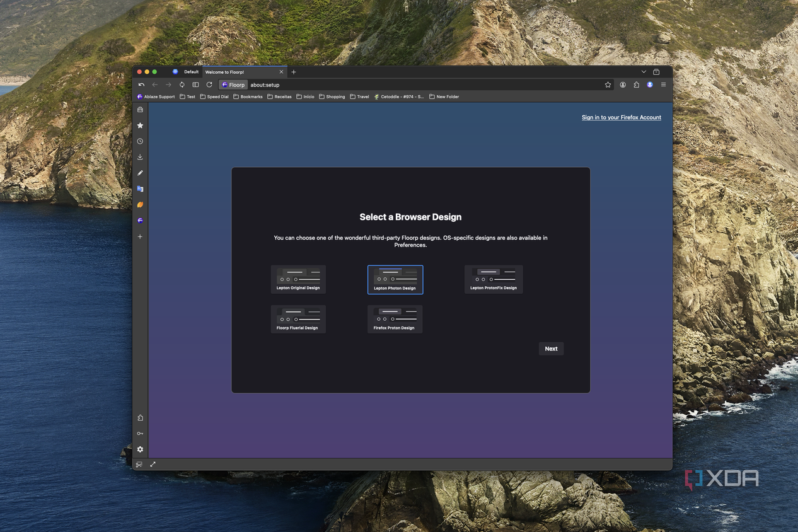The width and height of the screenshot is (798, 532).
Task: Click the bottom bar left status icon
Action: pyautogui.click(x=139, y=465)
